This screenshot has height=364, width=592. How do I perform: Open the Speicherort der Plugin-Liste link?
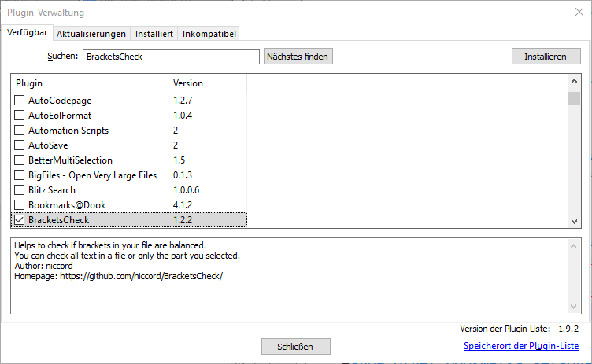(521, 346)
